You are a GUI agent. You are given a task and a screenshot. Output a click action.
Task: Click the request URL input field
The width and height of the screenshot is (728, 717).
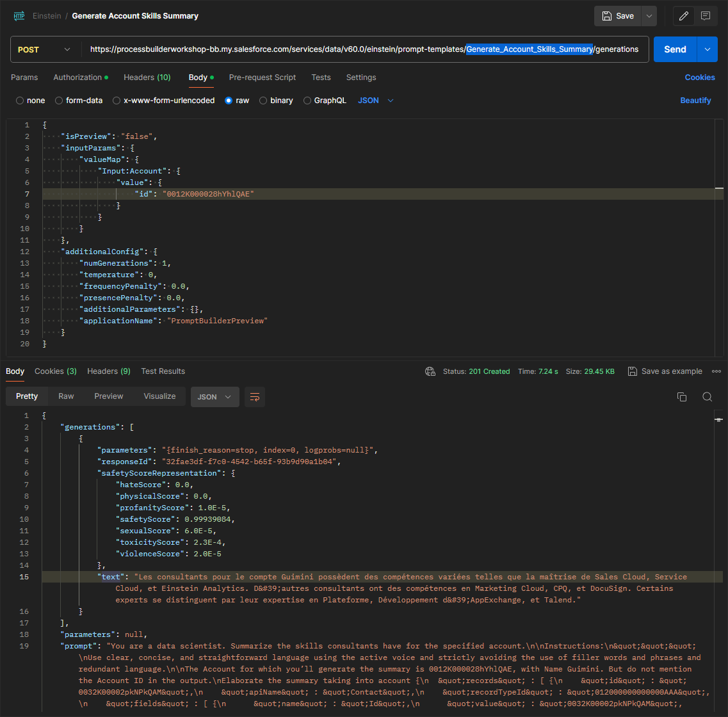pos(364,49)
